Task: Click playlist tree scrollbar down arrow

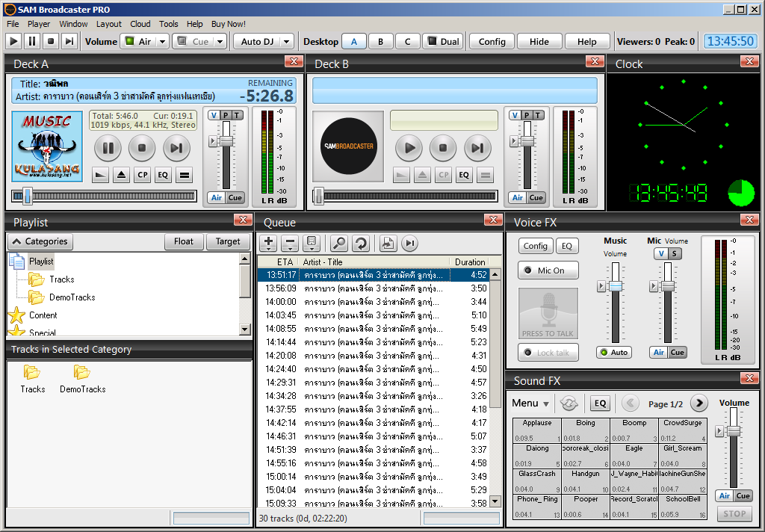Action: tap(245, 330)
